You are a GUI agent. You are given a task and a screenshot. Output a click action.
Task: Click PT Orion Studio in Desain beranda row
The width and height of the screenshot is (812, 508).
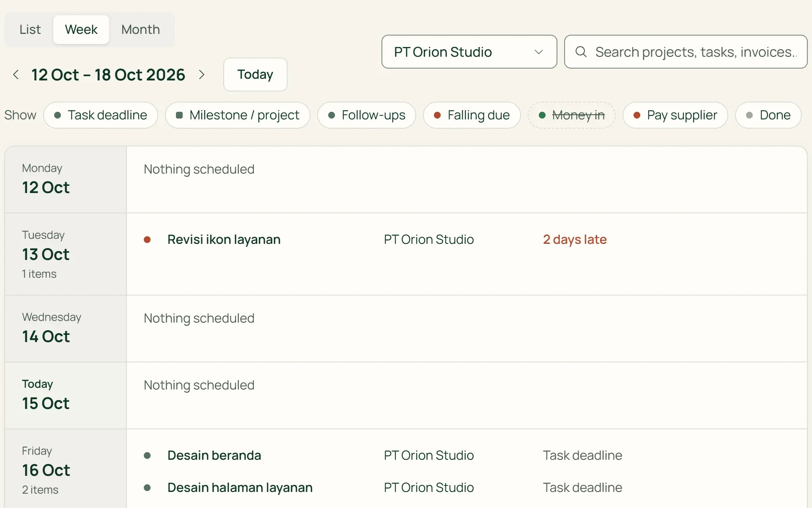(429, 456)
